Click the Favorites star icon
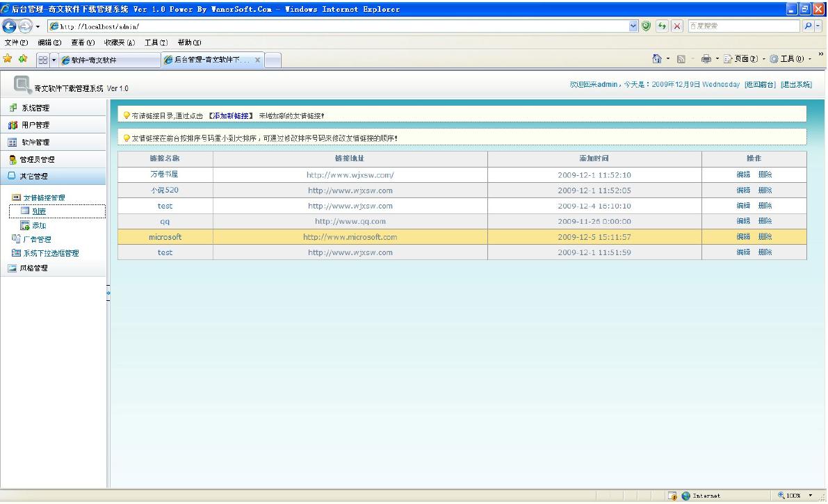The width and height of the screenshot is (828, 504). pos(8,58)
